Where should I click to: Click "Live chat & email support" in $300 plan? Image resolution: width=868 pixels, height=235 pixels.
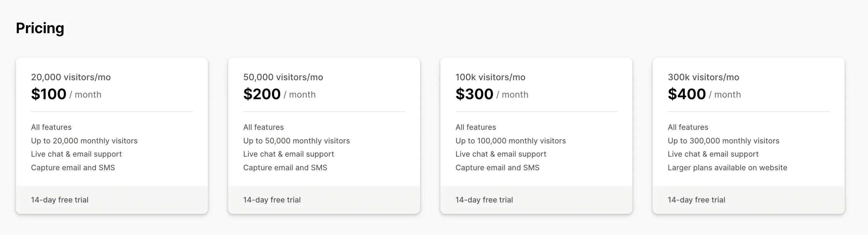click(x=501, y=154)
